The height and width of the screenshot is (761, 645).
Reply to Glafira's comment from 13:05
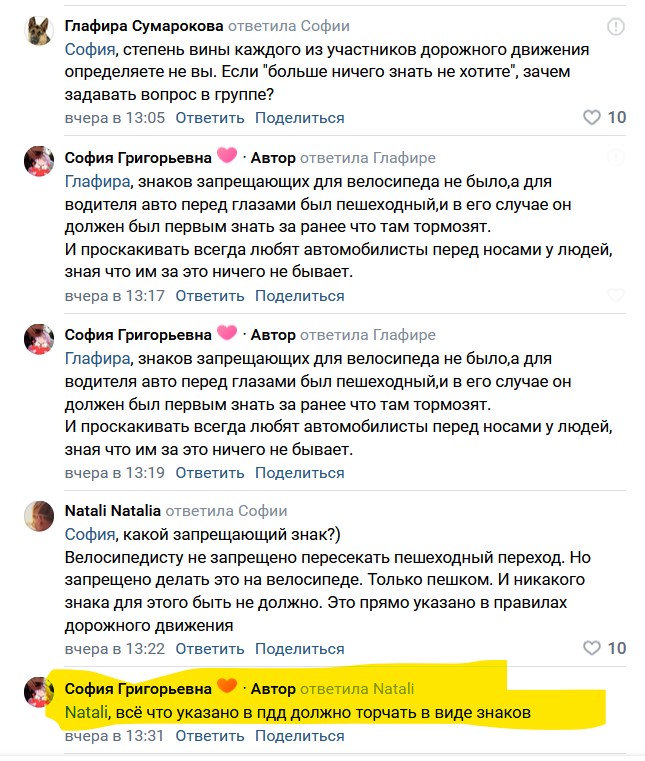click(210, 118)
